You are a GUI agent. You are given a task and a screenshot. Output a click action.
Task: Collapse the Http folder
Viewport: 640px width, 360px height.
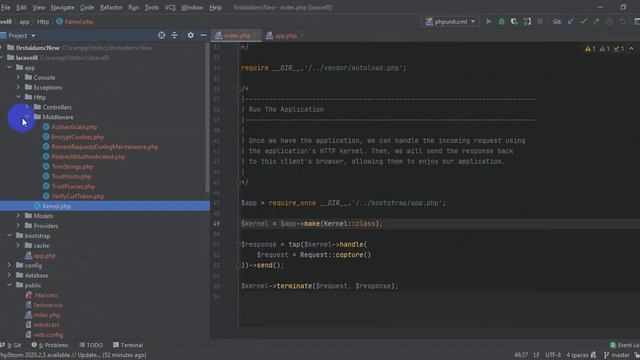click(x=18, y=97)
